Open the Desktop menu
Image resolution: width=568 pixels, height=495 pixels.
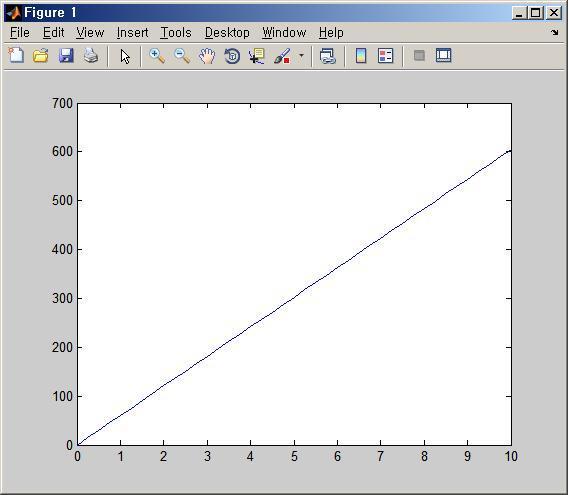pyautogui.click(x=227, y=33)
